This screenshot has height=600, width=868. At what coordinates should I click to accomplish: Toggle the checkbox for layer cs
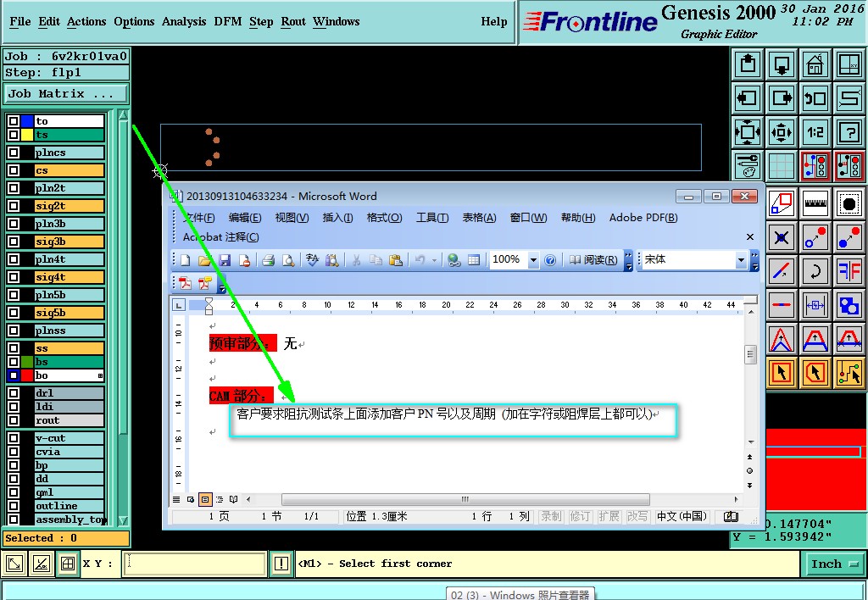(x=14, y=170)
